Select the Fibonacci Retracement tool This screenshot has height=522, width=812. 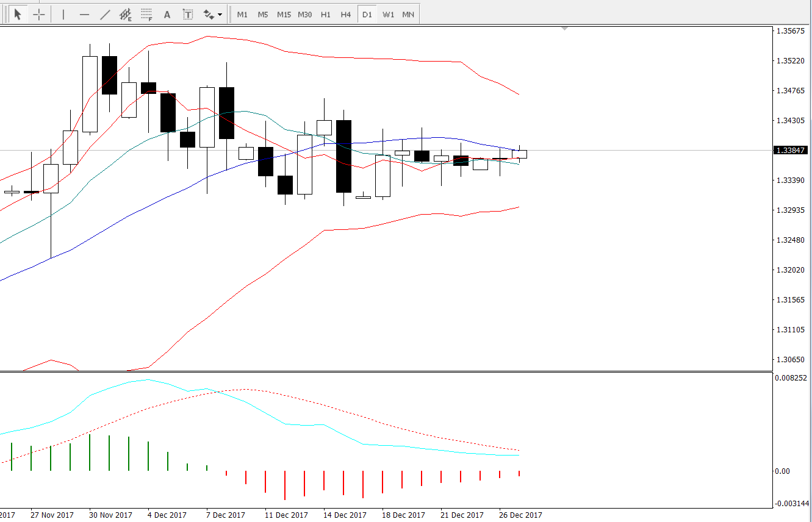coord(146,15)
